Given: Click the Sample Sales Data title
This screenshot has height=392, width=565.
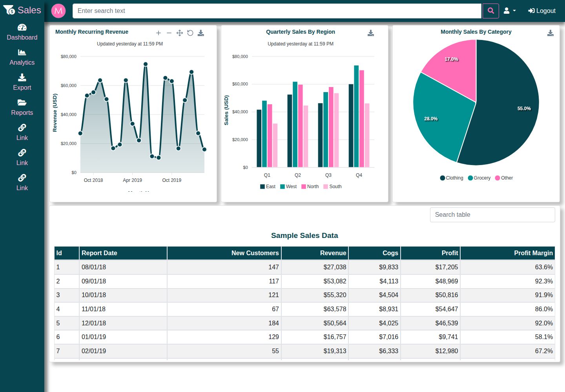Looking at the screenshot, I should click(304, 236).
